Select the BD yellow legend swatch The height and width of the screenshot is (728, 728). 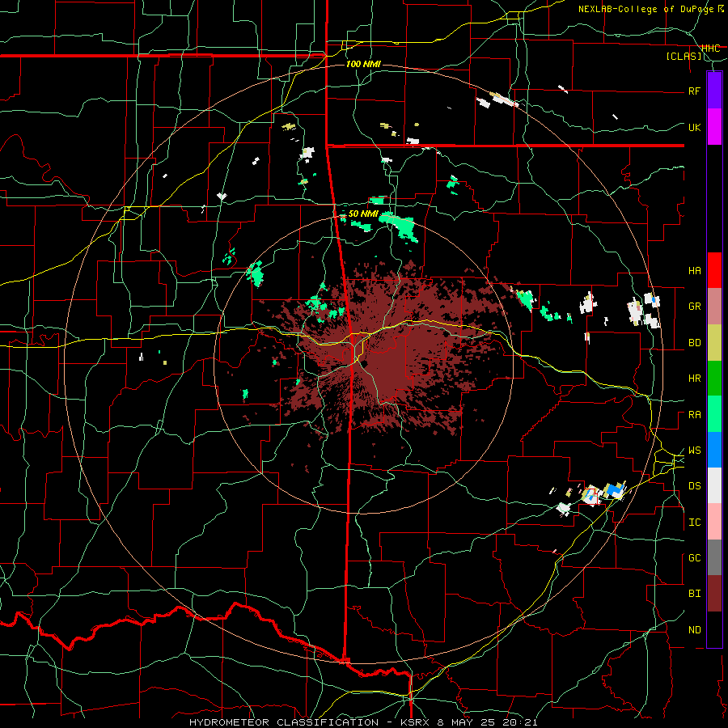point(714,343)
